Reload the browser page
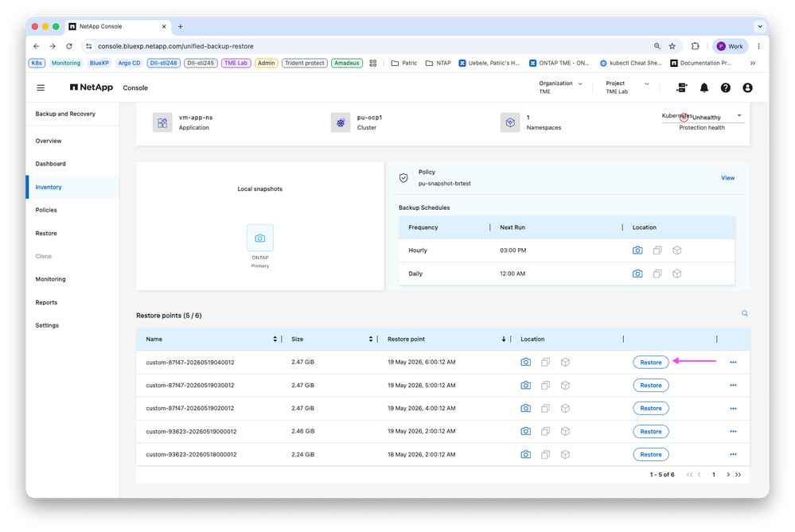 click(69, 46)
